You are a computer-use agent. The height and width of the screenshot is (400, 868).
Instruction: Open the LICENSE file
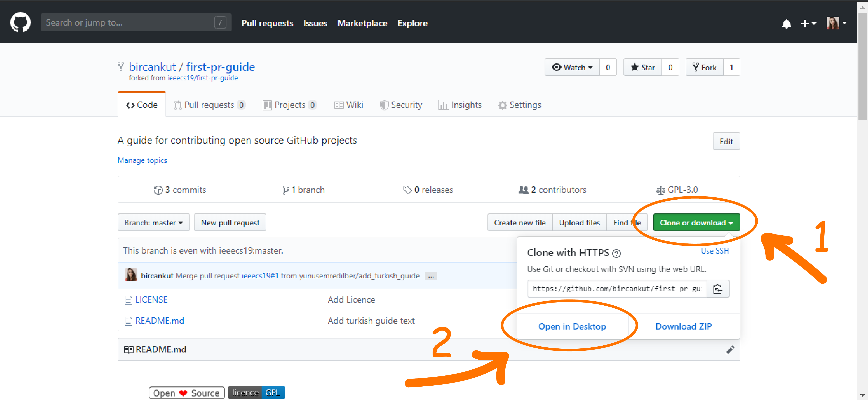151,299
